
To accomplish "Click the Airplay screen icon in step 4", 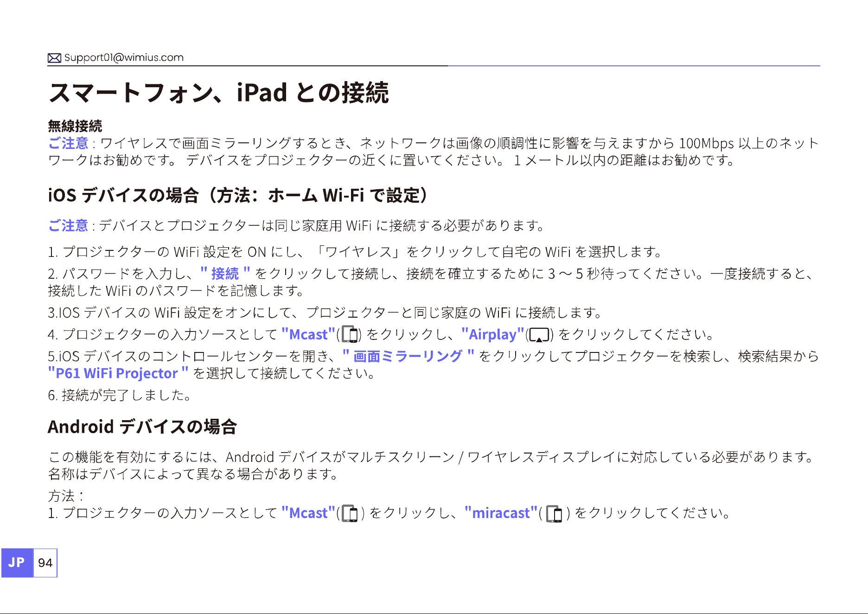I will click(539, 335).
